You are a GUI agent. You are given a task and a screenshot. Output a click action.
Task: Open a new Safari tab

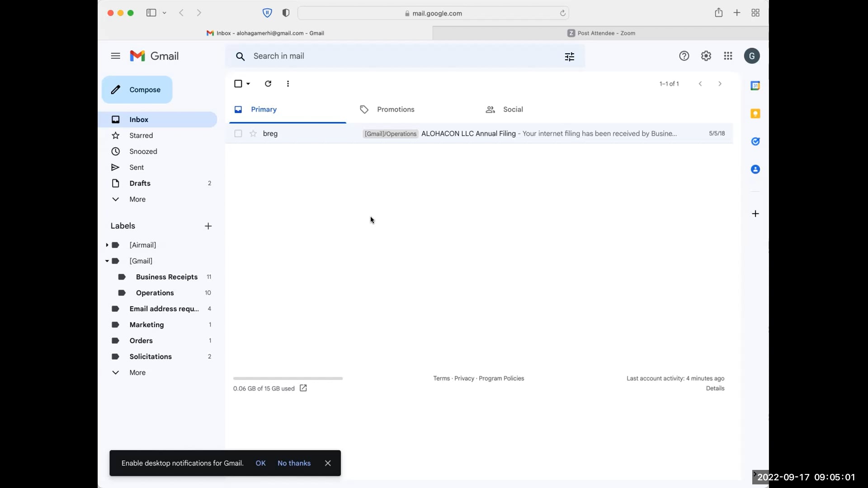point(737,13)
